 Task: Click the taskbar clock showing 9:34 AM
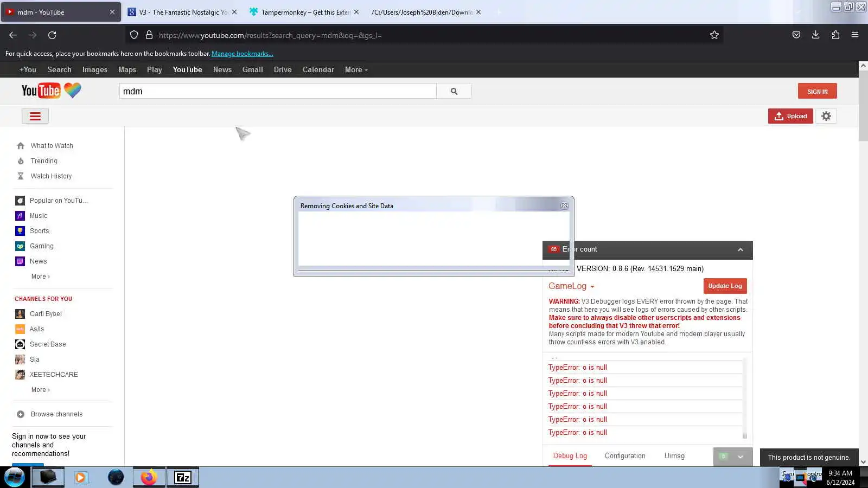tap(840, 478)
